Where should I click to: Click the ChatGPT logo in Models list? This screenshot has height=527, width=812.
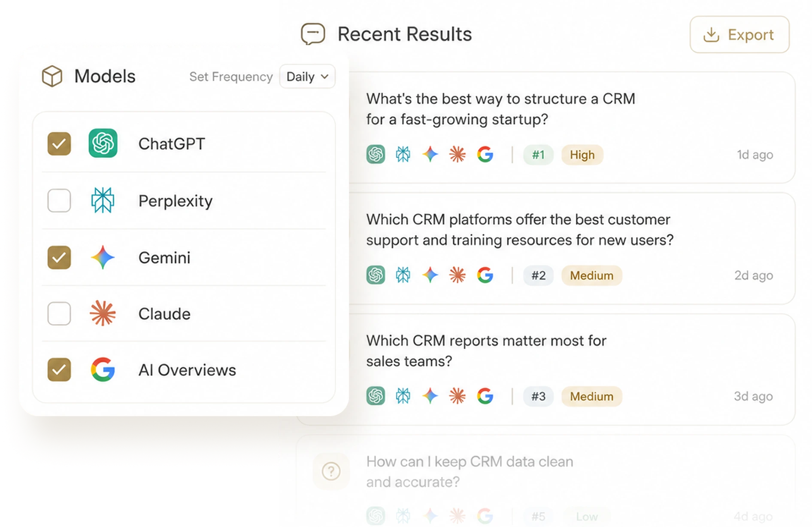pos(103,143)
